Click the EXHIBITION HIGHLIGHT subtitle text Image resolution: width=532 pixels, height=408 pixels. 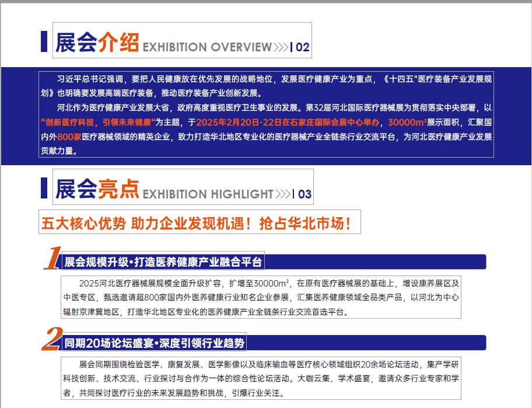(x=208, y=194)
